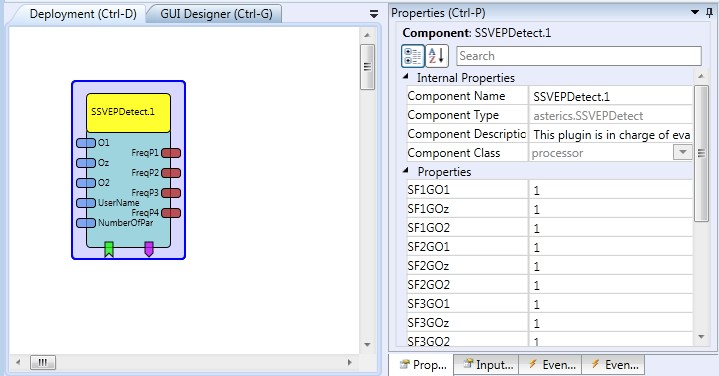
Task: Edit the SF1GO2 value
Action: [611, 228]
